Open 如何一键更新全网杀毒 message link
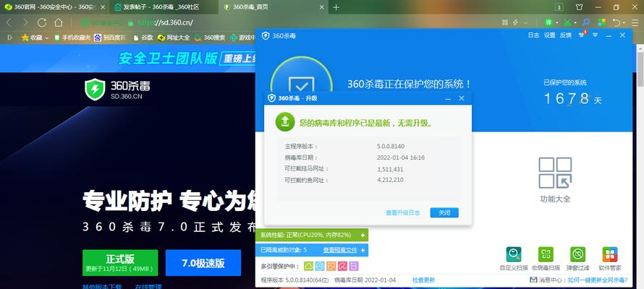This screenshot has width=644, height=289. click(x=598, y=280)
